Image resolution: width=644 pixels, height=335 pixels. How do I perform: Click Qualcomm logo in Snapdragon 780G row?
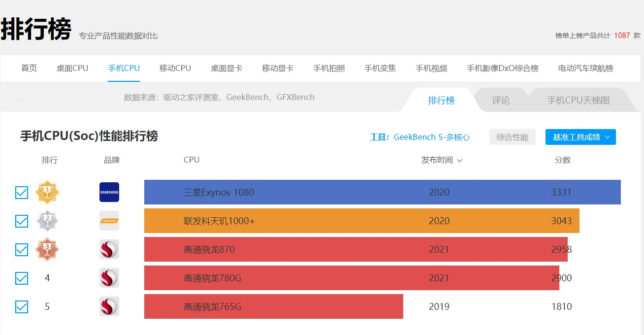click(109, 278)
